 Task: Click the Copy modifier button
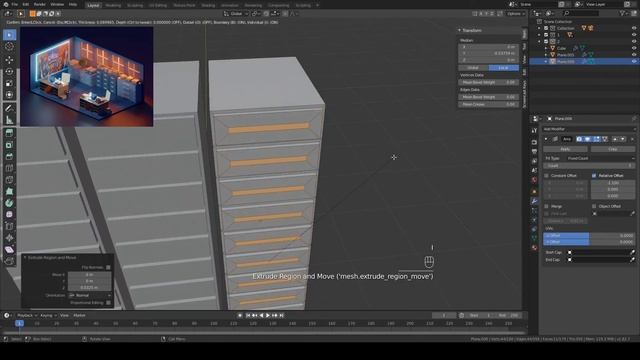pos(612,149)
